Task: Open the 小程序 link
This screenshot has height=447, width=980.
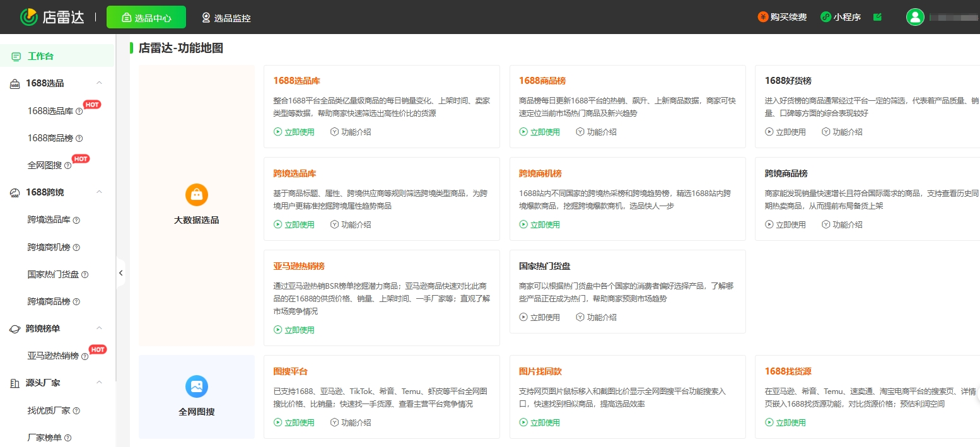Action: [841, 17]
